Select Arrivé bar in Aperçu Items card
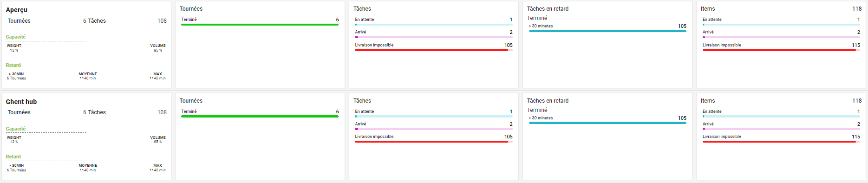Screen dimensions: 868x183 [x=781, y=37]
